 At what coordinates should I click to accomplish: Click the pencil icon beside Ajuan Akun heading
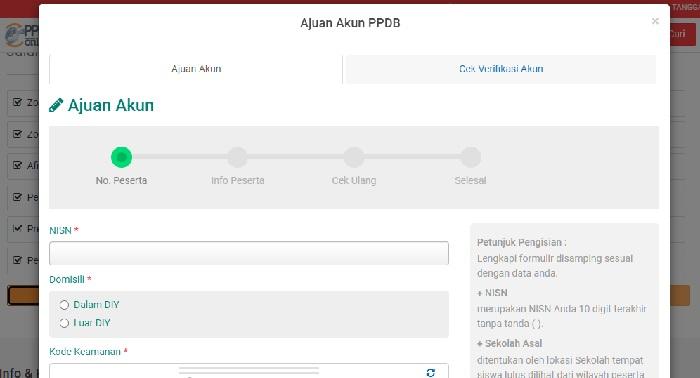[56, 105]
